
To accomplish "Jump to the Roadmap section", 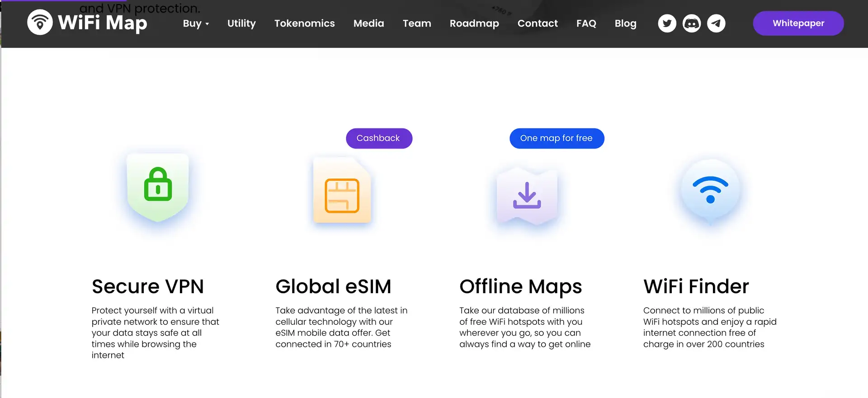I will point(474,23).
